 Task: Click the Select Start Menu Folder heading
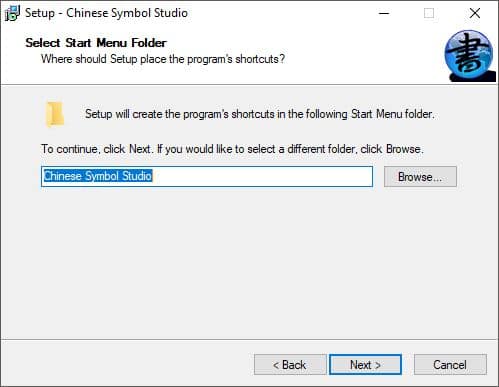pos(96,43)
